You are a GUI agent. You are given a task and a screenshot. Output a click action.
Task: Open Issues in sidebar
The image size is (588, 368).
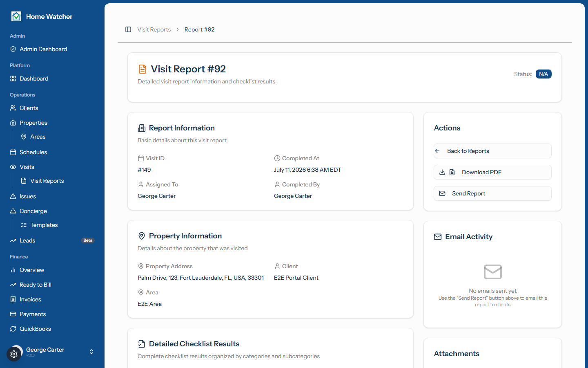pos(52,196)
